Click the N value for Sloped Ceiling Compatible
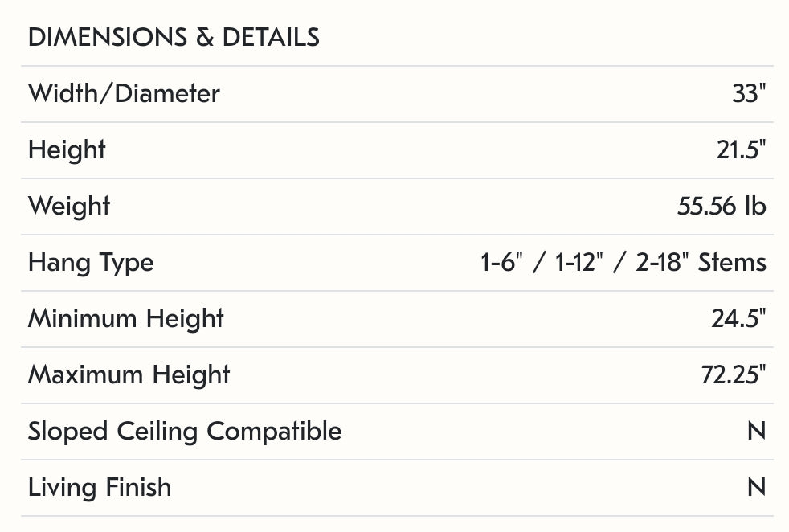Screen dimensions: 789x532 [756, 432]
